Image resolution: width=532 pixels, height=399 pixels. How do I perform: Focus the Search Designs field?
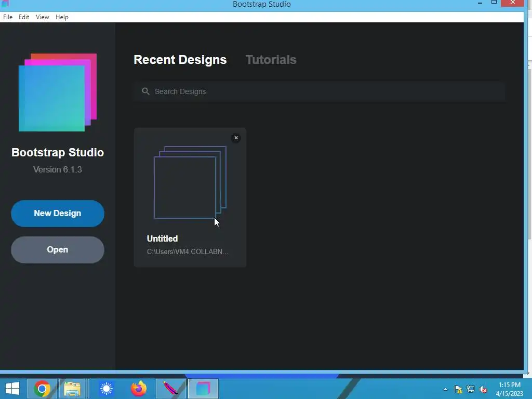(x=320, y=91)
